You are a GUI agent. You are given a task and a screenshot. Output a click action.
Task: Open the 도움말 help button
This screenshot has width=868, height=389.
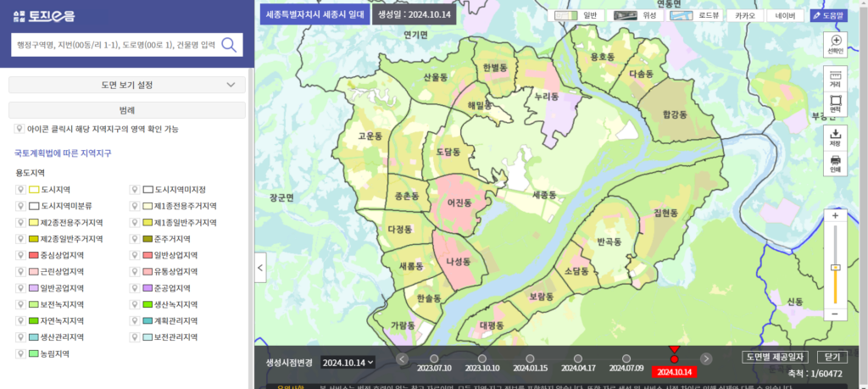[x=829, y=15]
